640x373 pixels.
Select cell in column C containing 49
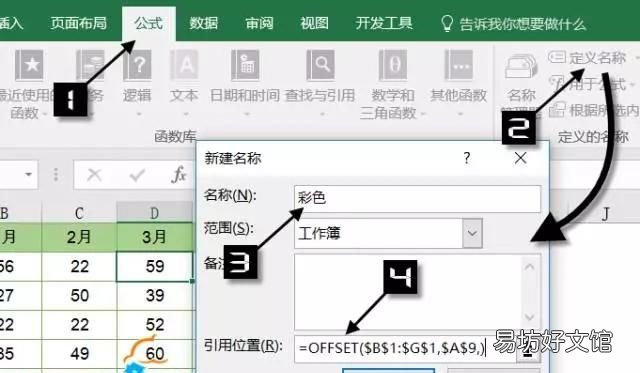point(79,354)
